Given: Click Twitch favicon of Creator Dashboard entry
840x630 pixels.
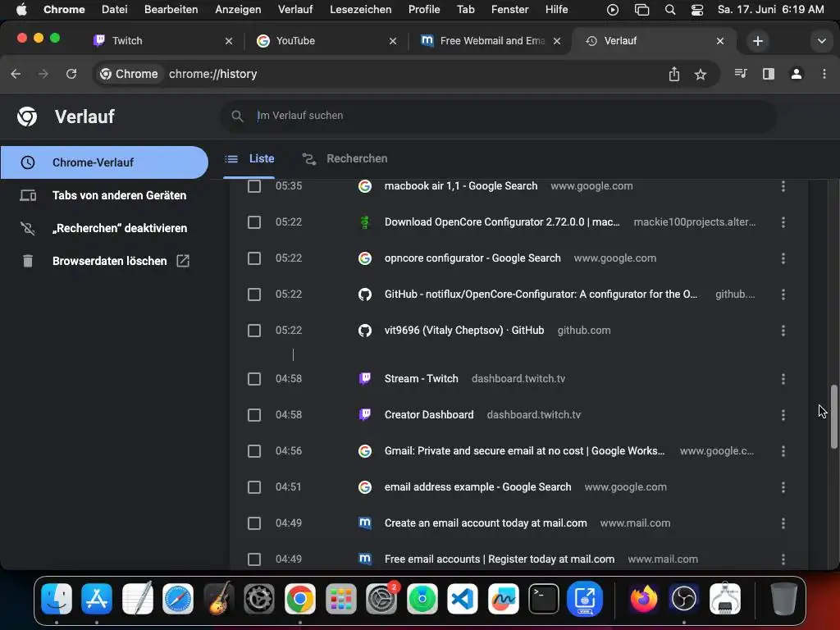Looking at the screenshot, I should tap(365, 414).
